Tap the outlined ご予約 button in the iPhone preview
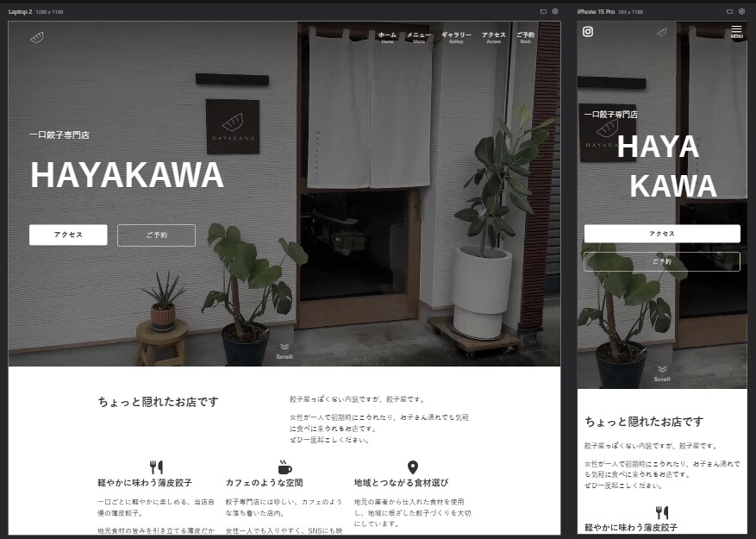Image resolution: width=756 pixels, height=539 pixels. pyautogui.click(x=662, y=261)
